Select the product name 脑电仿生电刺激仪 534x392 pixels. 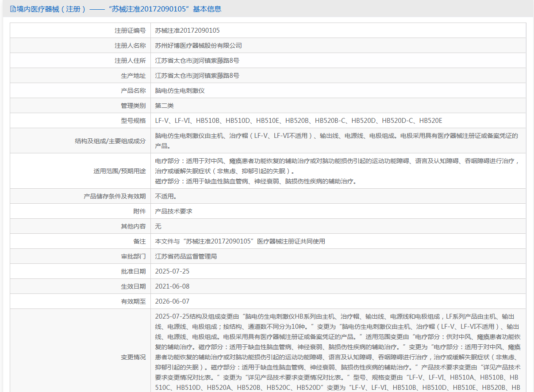coord(180,91)
